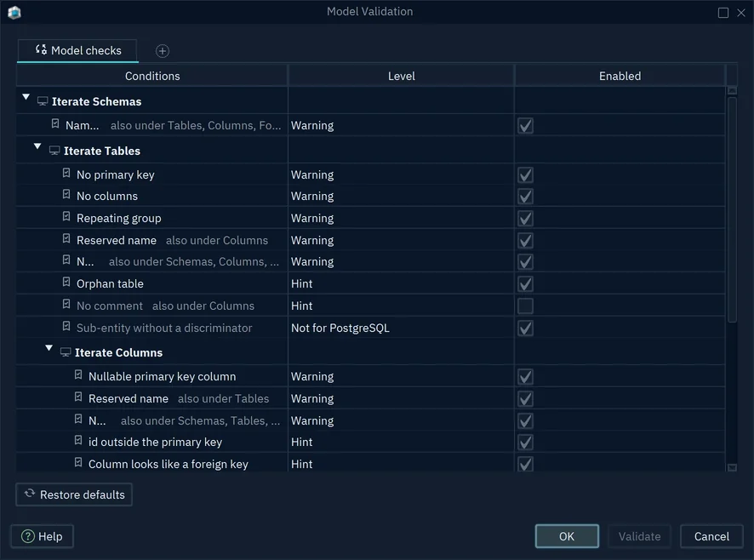Click the Iterate Tables monitor icon
This screenshot has width=754, height=560.
[x=54, y=151]
